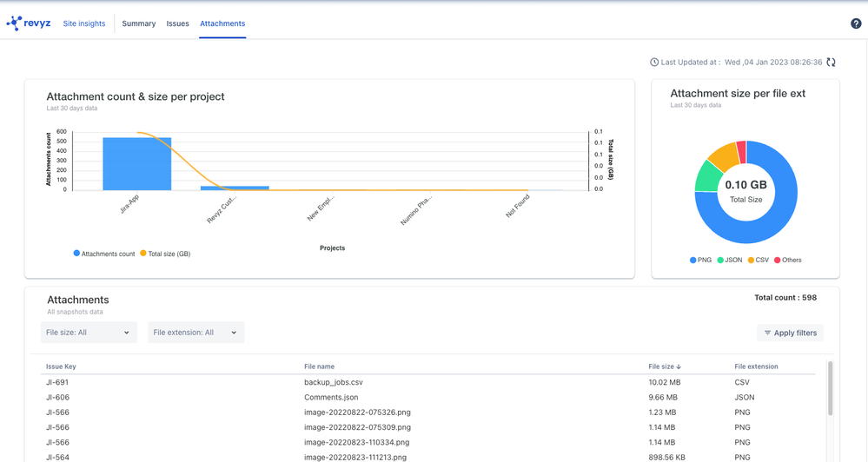Toggle Total size (GB) legend item
The height and width of the screenshot is (462, 868).
coord(165,254)
